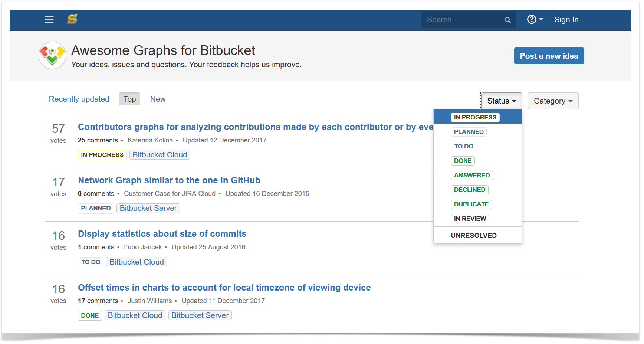Switch to the Recently updated tab
Screen dimensions: 644x344
[79, 99]
